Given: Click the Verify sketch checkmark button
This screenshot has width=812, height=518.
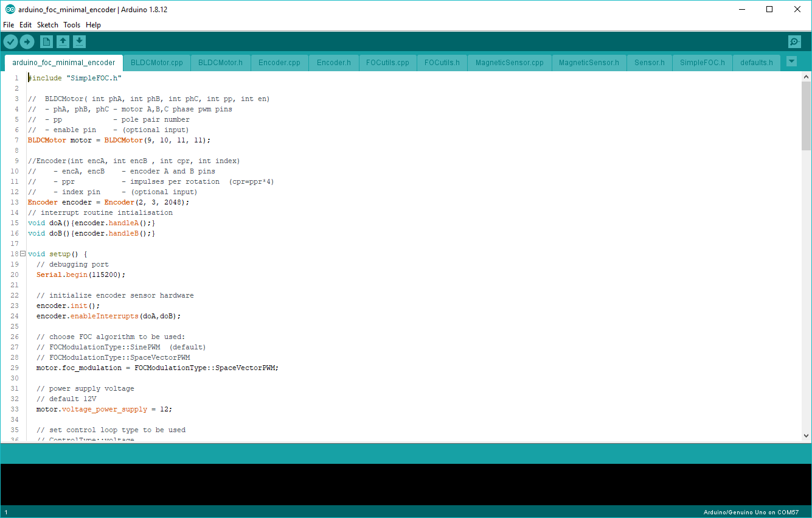Looking at the screenshot, I should pos(11,41).
